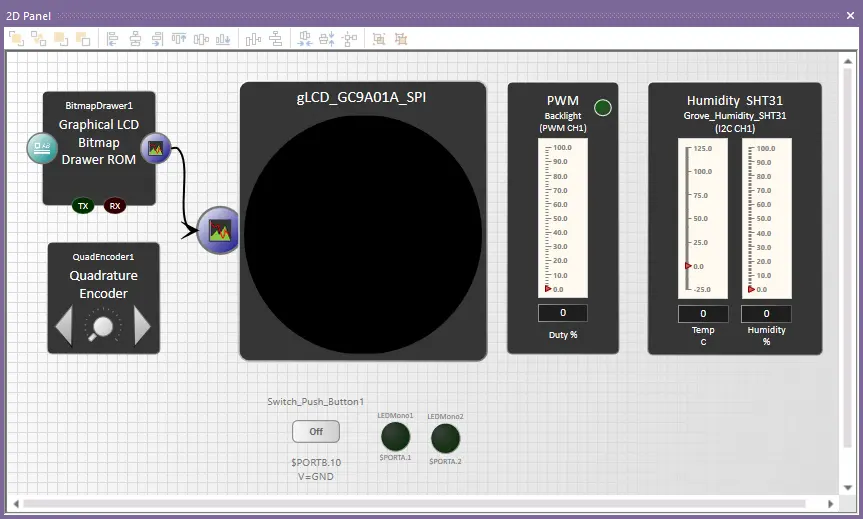
Task: Click the Align Top toolbar icon
Action: tap(179, 39)
